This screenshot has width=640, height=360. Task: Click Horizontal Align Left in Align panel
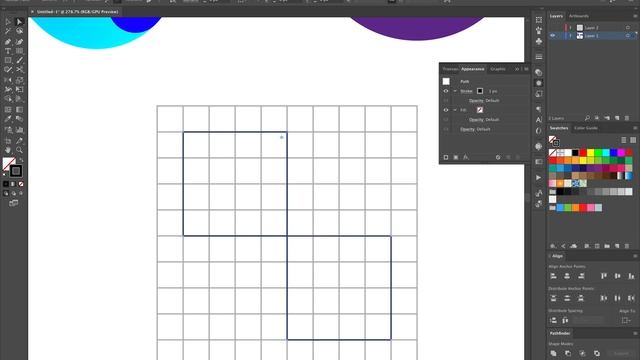553,276
